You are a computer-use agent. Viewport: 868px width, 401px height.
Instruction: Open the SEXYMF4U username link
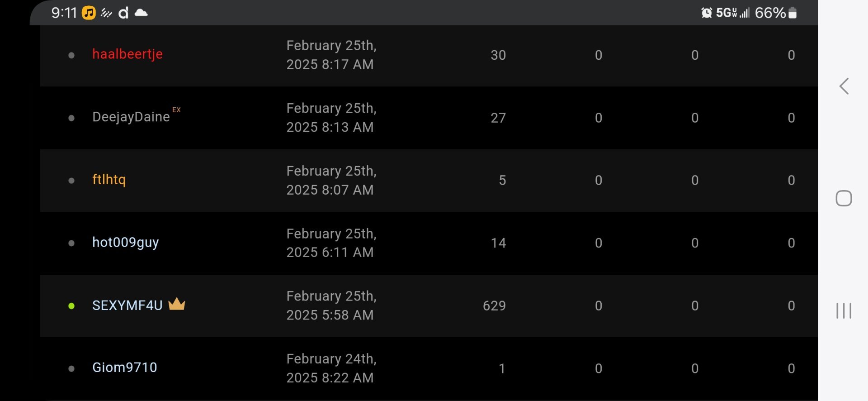click(127, 306)
